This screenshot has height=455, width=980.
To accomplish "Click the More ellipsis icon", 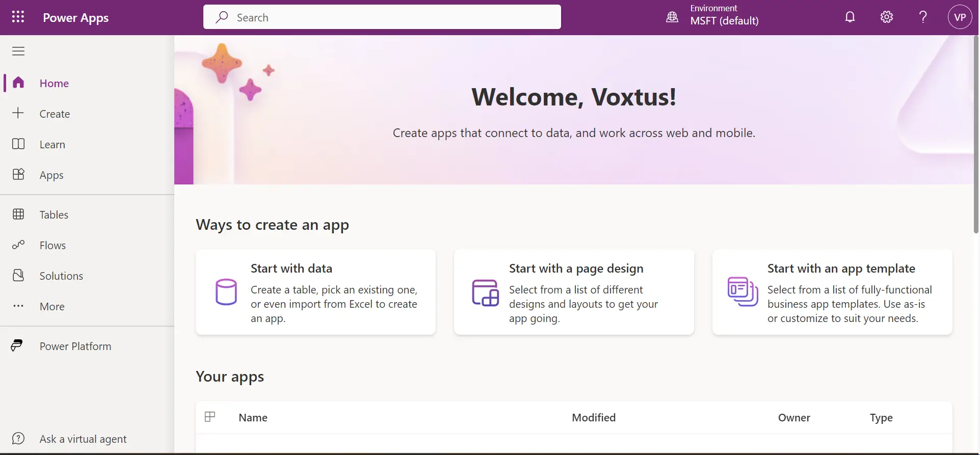I will point(18,306).
